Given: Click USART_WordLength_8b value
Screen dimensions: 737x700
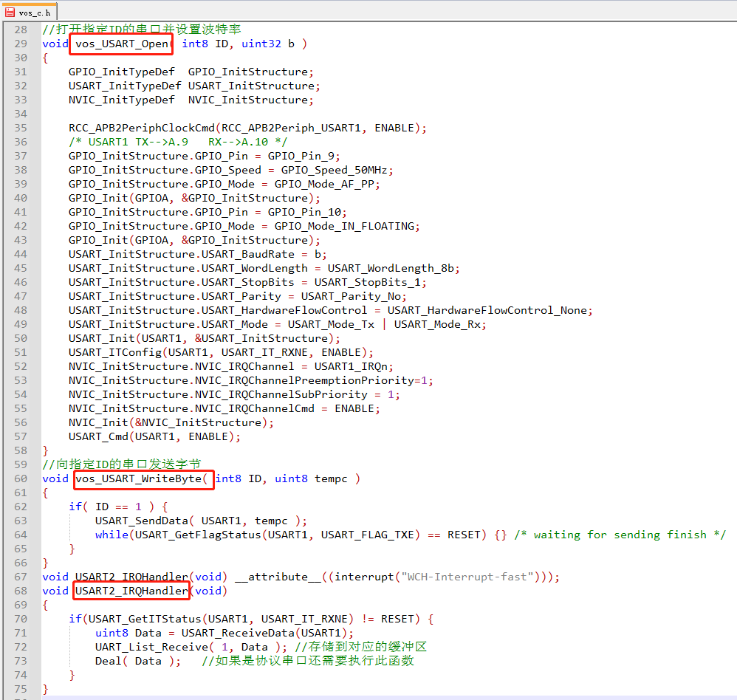Looking at the screenshot, I should pos(391,269).
